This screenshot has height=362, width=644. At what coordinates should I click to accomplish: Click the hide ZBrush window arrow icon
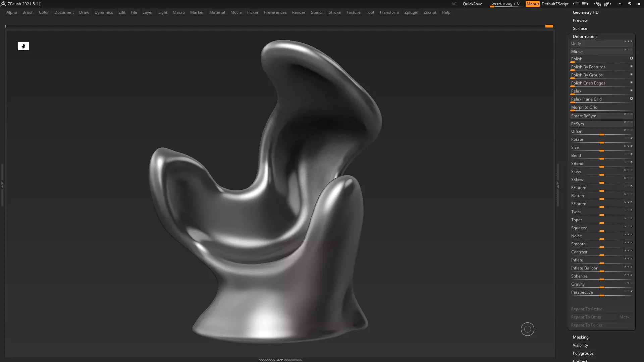[620, 4]
